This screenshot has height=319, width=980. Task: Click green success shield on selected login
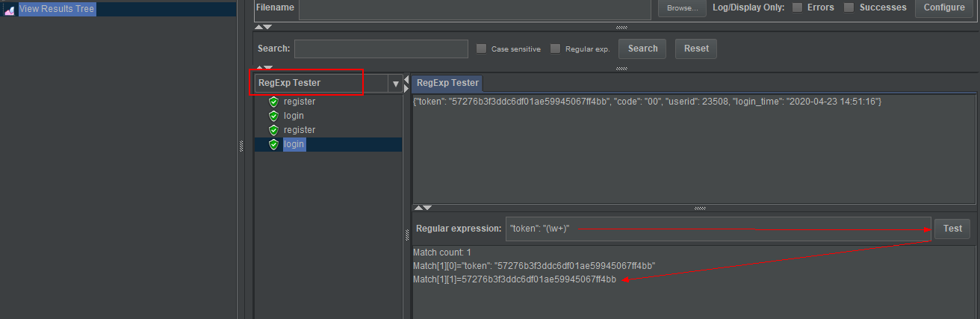[273, 144]
